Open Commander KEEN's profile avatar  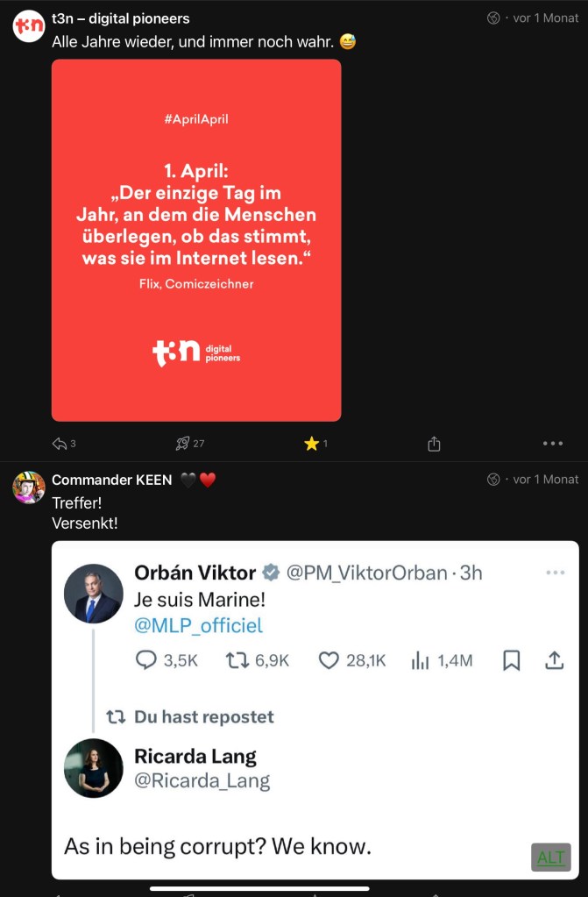pyautogui.click(x=29, y=488)
